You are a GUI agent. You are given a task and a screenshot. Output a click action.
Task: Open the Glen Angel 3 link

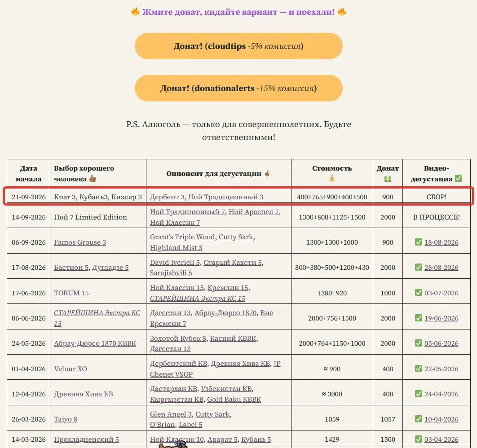coord(171,414)
